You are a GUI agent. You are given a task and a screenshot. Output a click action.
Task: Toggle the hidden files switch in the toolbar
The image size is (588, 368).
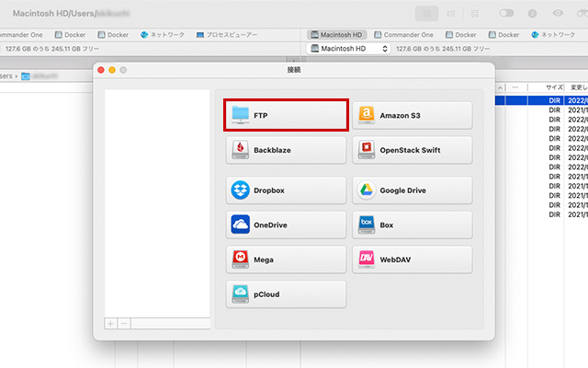506,13
